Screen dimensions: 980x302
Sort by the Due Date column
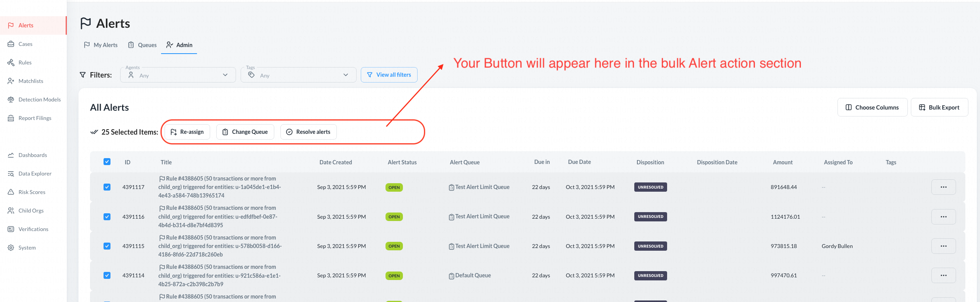pyautogui.click(x=579, y=162)
